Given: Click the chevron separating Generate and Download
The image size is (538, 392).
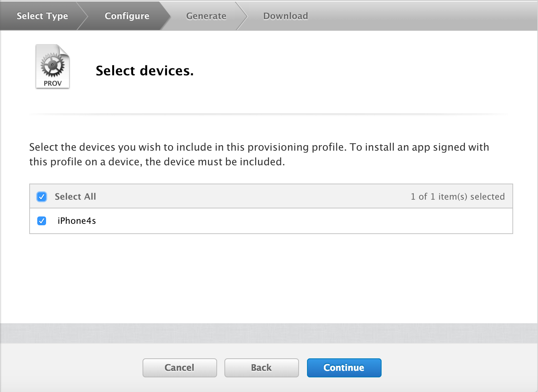Looking at the screenshot, I should tap(242, 16).
